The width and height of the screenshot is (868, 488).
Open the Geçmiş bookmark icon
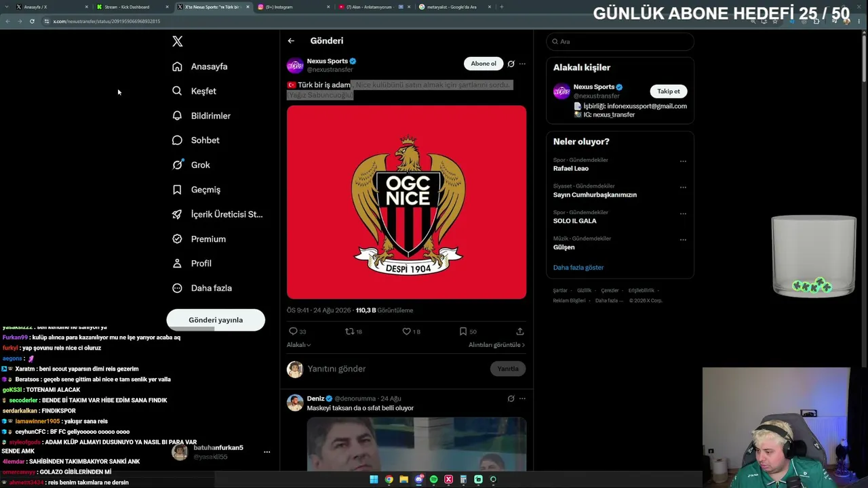click(x=177, y=190)
